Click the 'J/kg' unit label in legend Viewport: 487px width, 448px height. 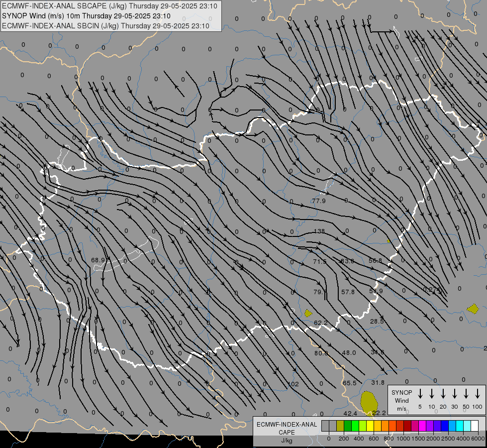tap(287, 441)
